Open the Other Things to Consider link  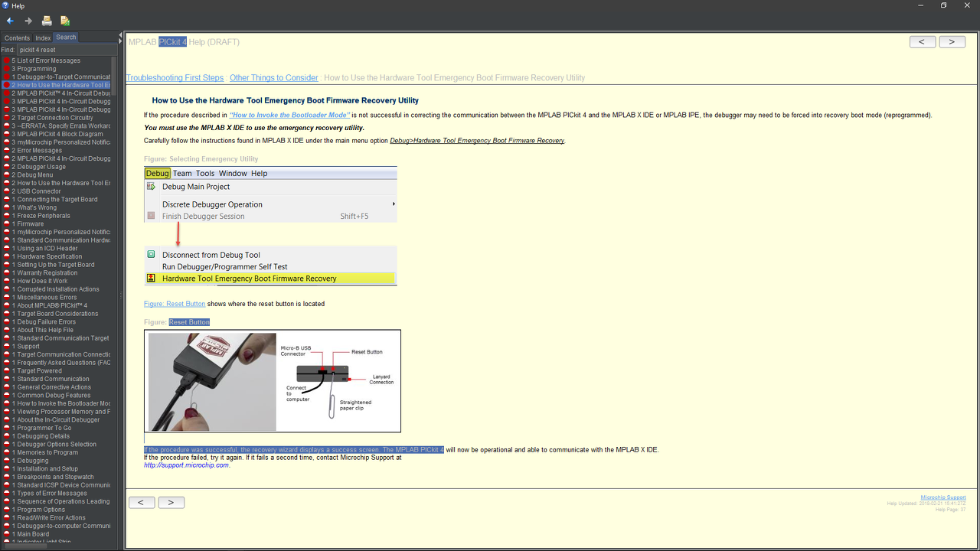274,78
